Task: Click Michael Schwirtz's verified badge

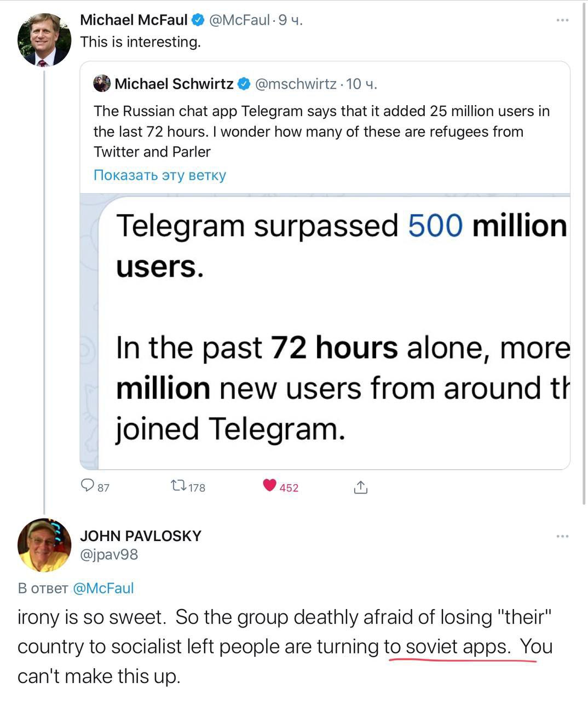Action: [244, 84]
